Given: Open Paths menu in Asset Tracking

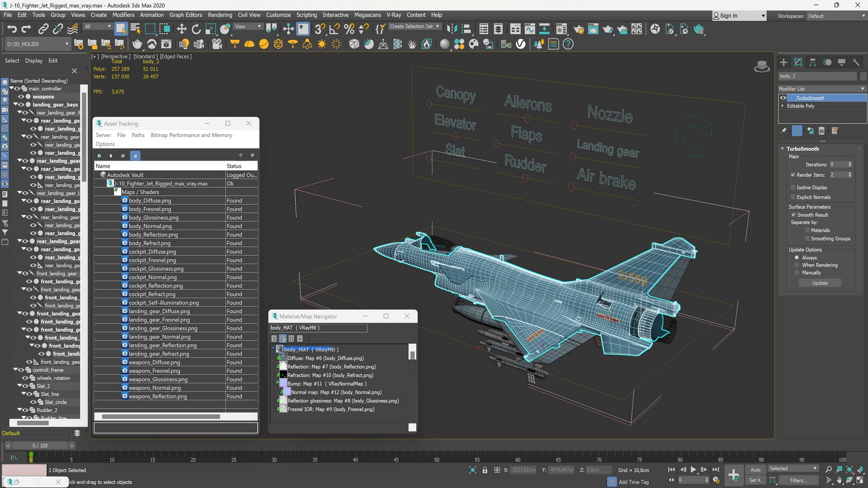Looking at the screenshot, I should (x=138, y=135).
